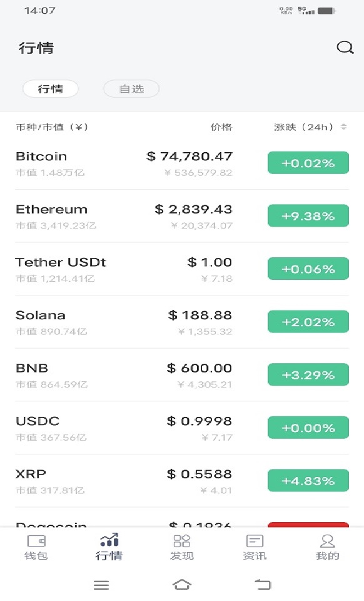Click the USDC +0.00% button
The image size is (364, 601).
coord(308,428)
